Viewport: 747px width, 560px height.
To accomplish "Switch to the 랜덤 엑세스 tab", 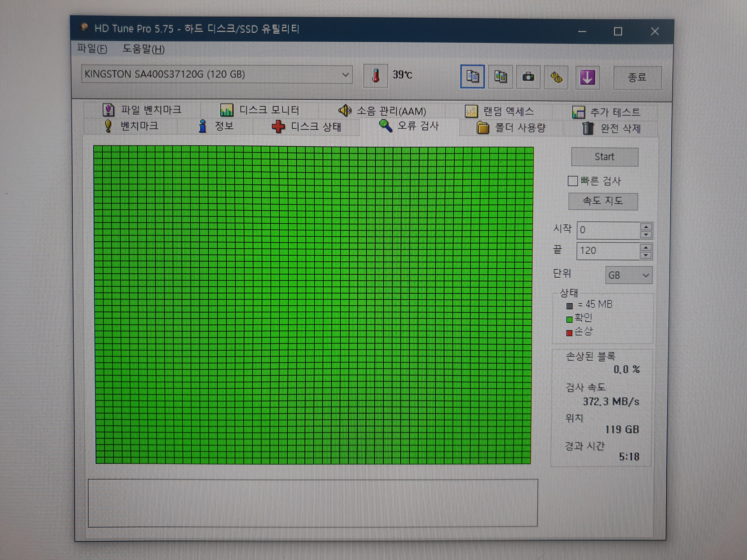I will click(x=499, y=111).
